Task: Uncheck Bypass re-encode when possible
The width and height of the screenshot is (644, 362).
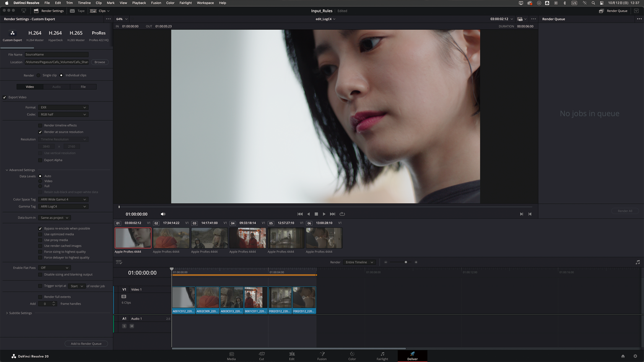Action: 40,228
